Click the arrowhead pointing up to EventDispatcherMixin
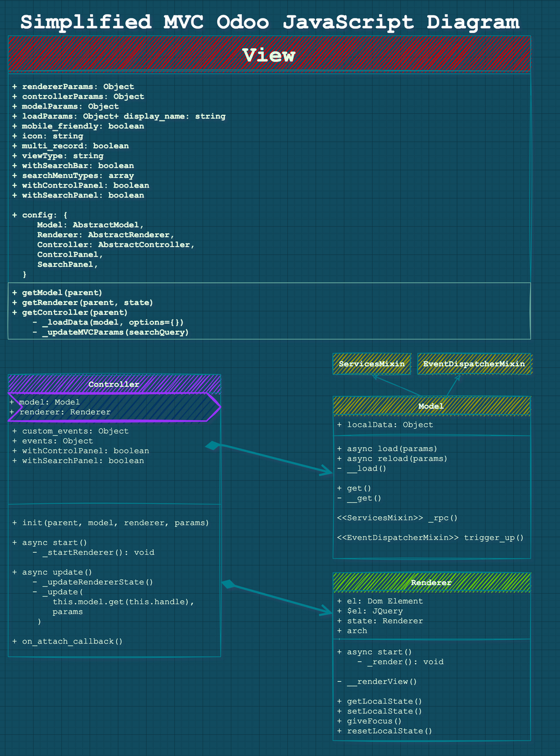The height and width of the screenshot is (756, 560). 458,377
